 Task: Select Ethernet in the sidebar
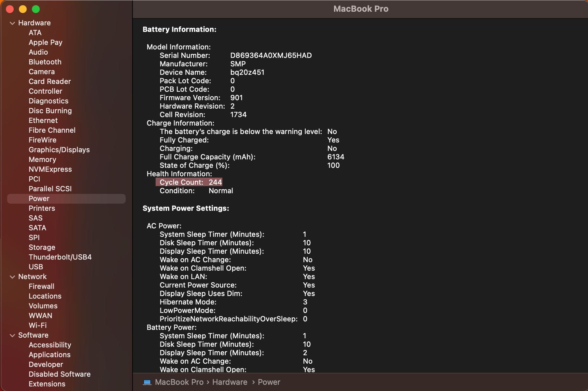coord(43,120)
